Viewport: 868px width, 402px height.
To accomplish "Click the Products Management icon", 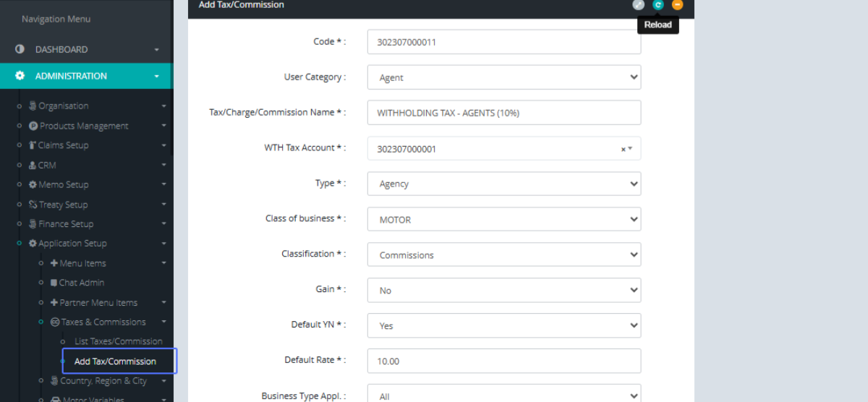I will (x=33, y=126).
